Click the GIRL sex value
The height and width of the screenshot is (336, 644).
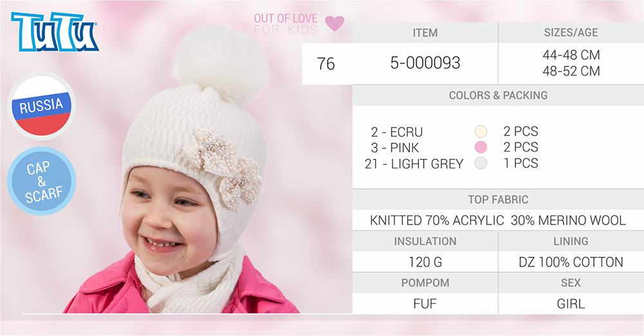coord(571,304)
